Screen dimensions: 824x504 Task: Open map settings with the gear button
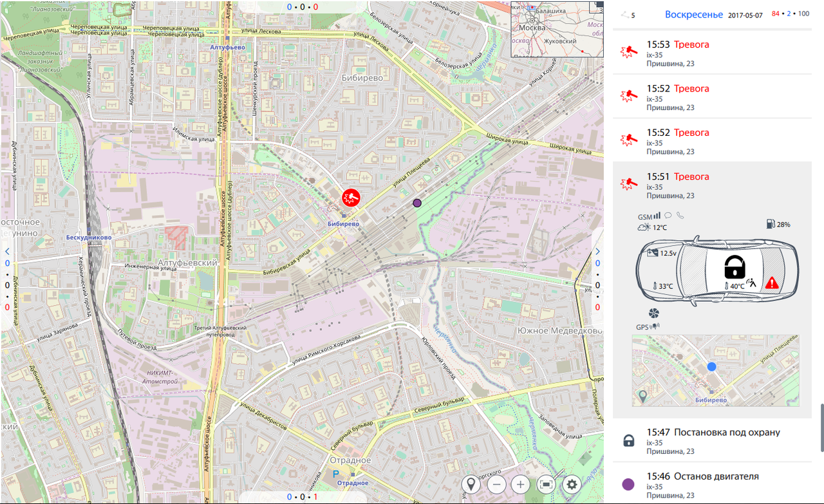[x=572, y=484]
